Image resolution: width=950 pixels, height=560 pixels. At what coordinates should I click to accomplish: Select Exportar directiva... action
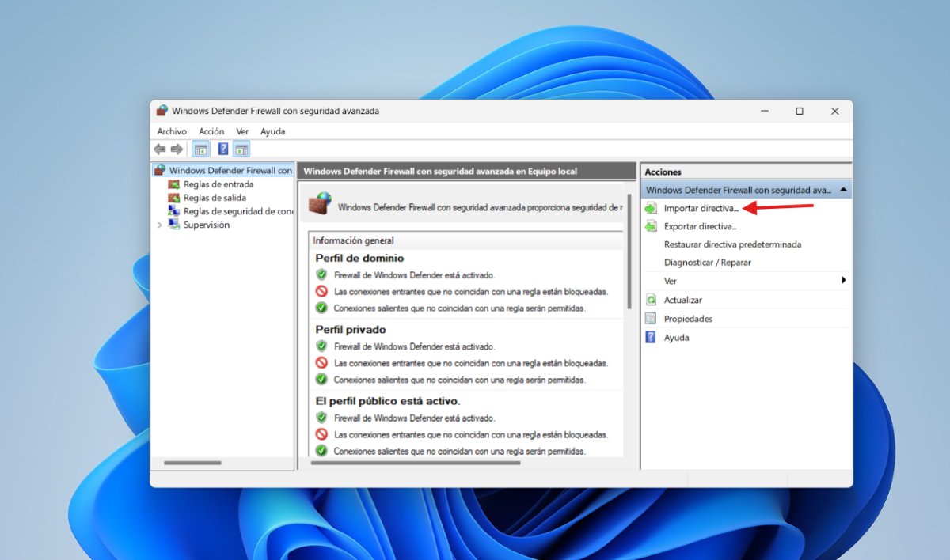click(x=701, y=226)
